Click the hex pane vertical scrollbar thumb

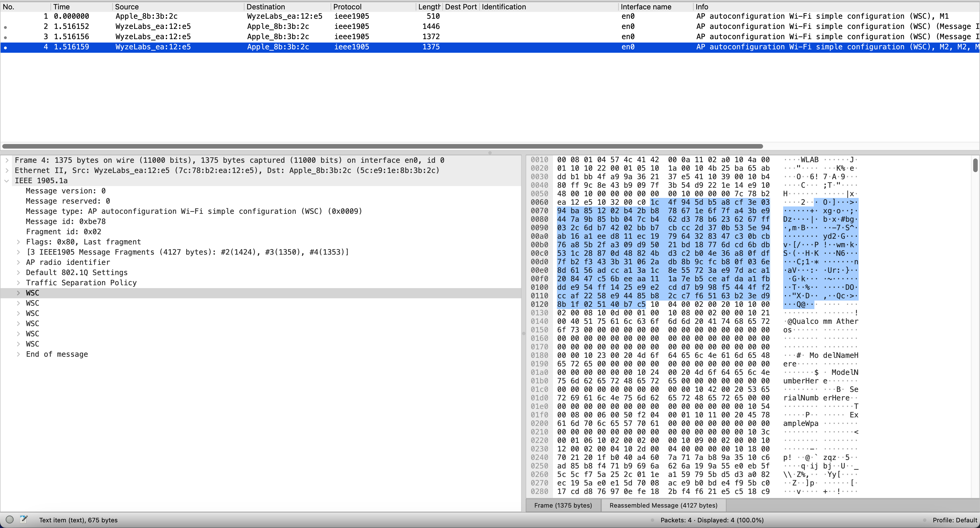pyautogui.click(x=975, y=165)
